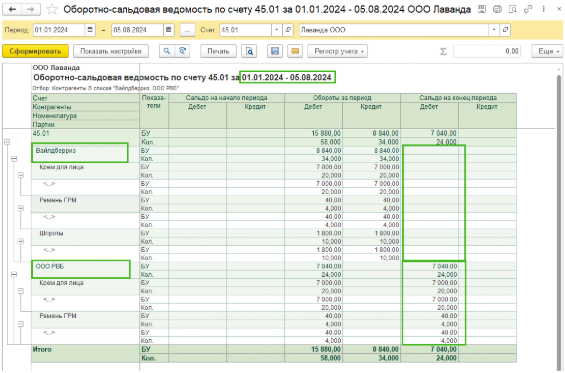Open the Регистр учета menu
Image resolution: width=565 pixels, height=373 pixels.
coord(338,51)
